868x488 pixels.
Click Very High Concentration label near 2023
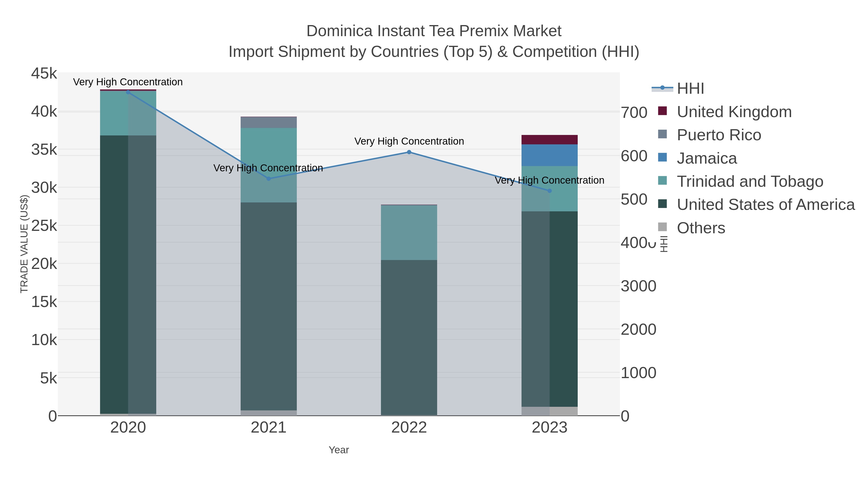pyautogui.click(x=549, y=180)
